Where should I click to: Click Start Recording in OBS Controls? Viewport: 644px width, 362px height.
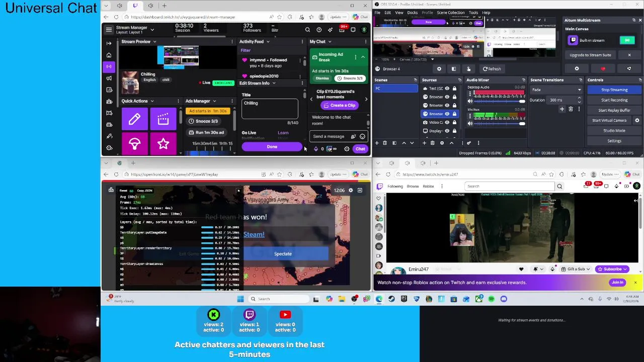point(614,100)
